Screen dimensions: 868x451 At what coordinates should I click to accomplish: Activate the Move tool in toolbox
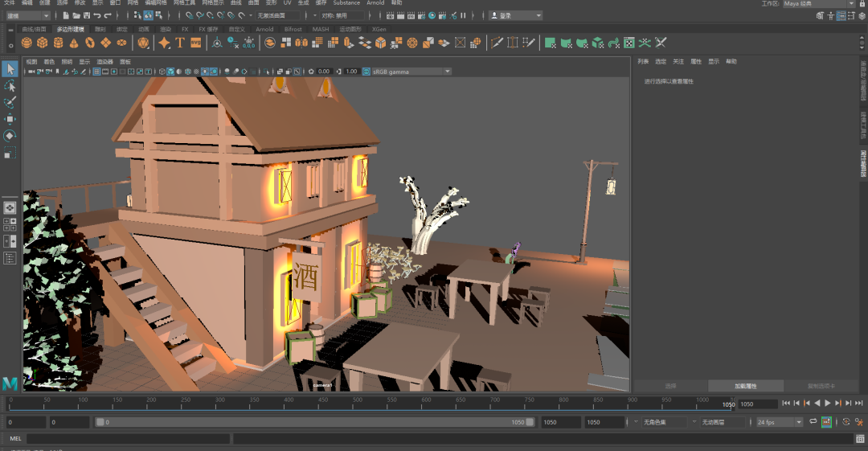click(10, 119)
